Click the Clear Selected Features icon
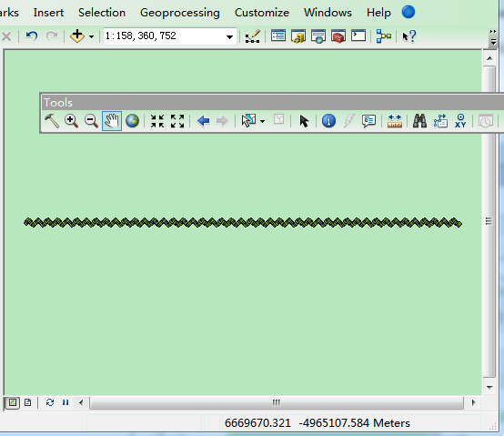This screenshot has width=504, height=436. (278, 119)
